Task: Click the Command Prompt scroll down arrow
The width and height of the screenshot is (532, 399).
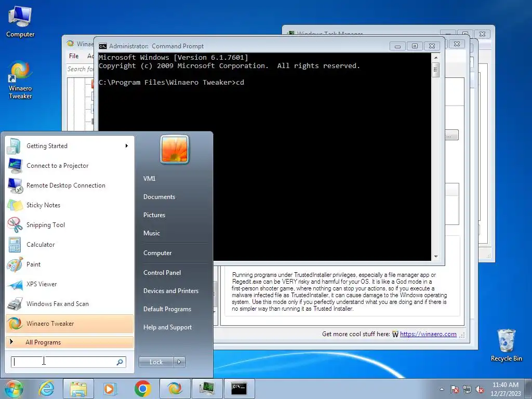Action: (436, 257)
